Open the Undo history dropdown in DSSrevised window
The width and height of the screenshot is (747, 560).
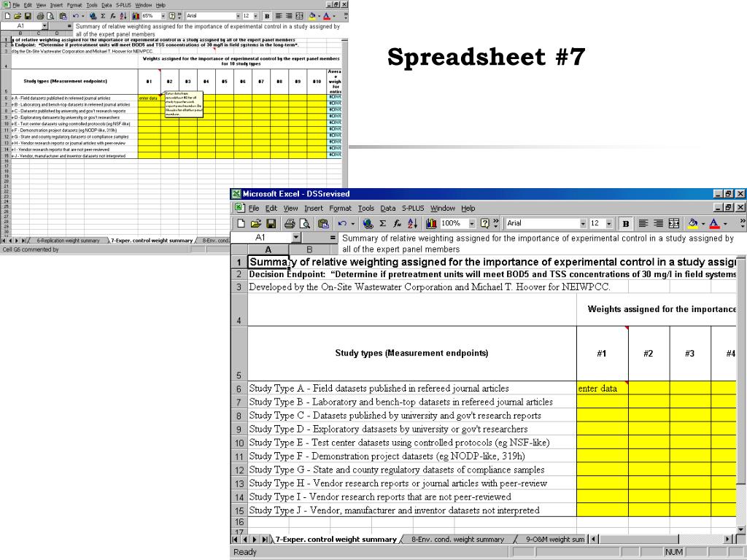[x=352, y=223]
